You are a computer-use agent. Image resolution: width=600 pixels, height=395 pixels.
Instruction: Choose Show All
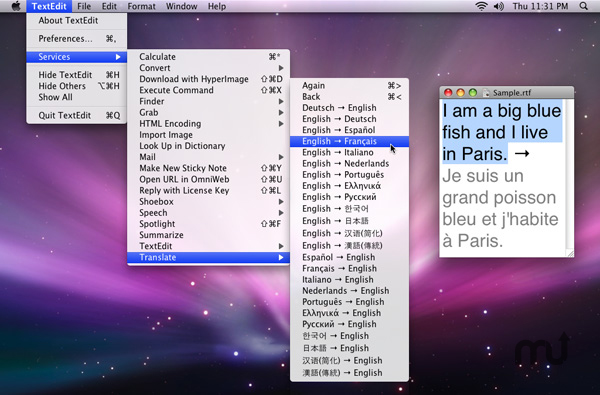click(77, 97)
